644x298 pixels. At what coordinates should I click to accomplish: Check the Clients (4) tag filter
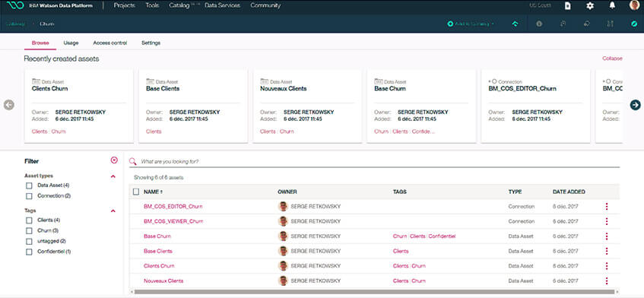(29, 220)
